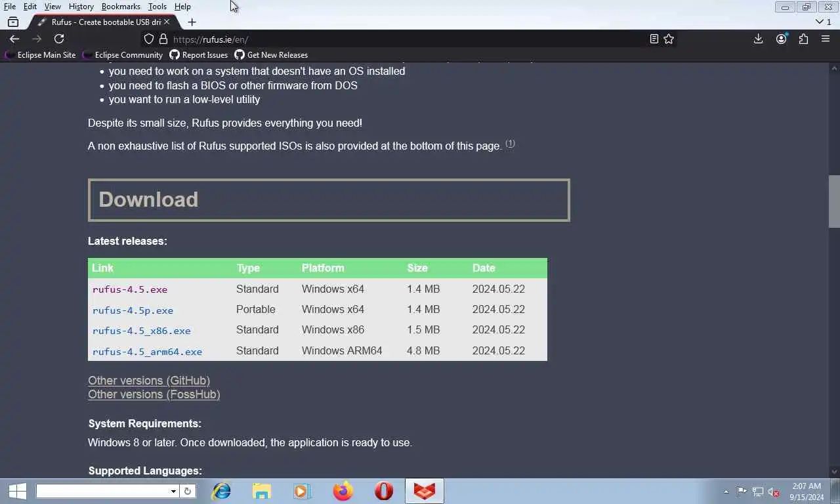Open the account profile icon
Screen dimensions: 840x504
pos(781,39)
